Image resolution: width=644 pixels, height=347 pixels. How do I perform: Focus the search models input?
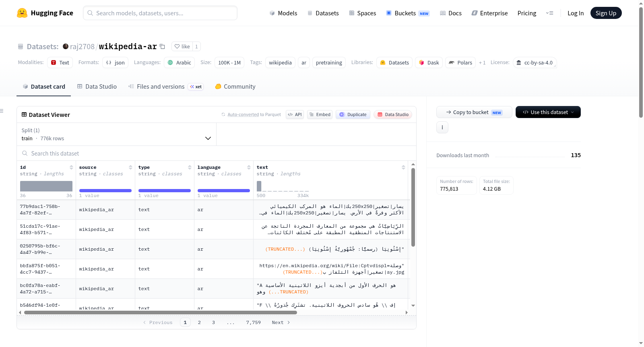point(160,13)
